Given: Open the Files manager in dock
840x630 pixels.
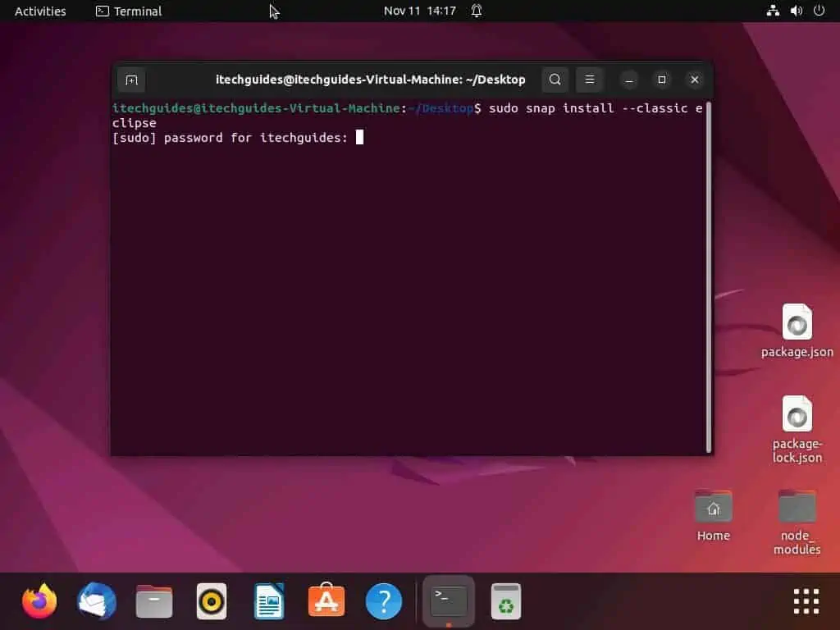Looking at the screenshot, I should click(154, 601).
